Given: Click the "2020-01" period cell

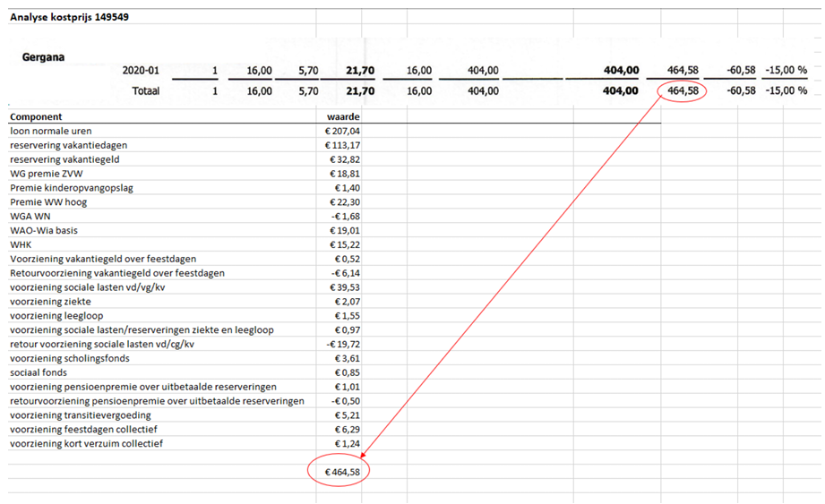Looking at the screenshot, I should pos(141,71).
